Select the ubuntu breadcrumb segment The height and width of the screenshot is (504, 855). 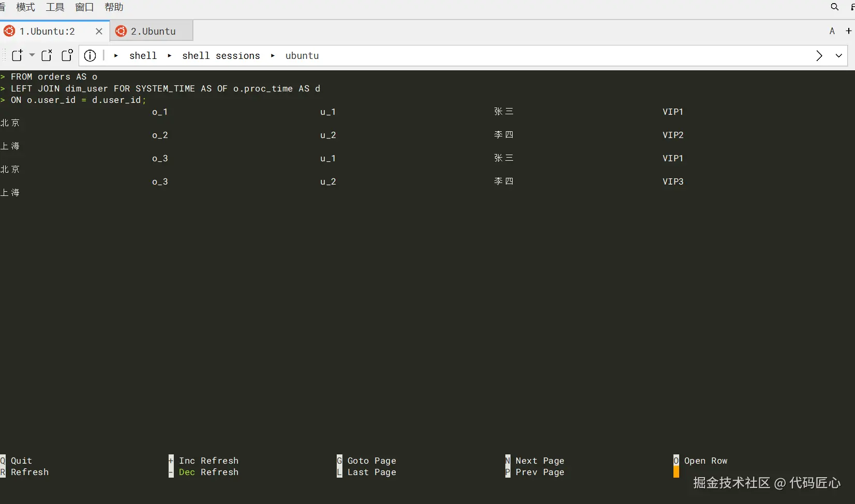click(302, 56)
